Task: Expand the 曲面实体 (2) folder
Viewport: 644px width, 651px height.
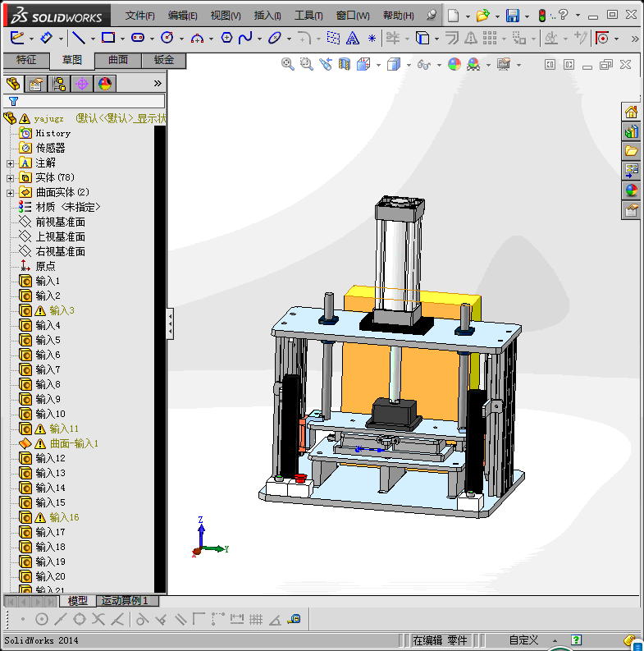Action: coord(11,193)
